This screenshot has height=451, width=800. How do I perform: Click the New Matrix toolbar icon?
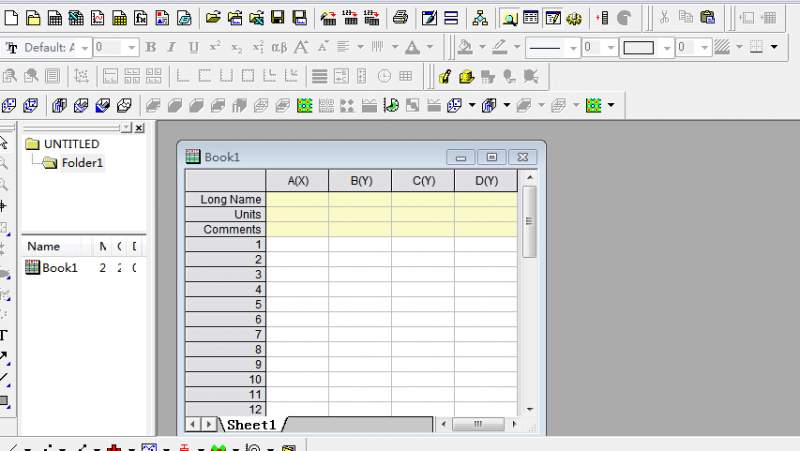click(119, 18)
